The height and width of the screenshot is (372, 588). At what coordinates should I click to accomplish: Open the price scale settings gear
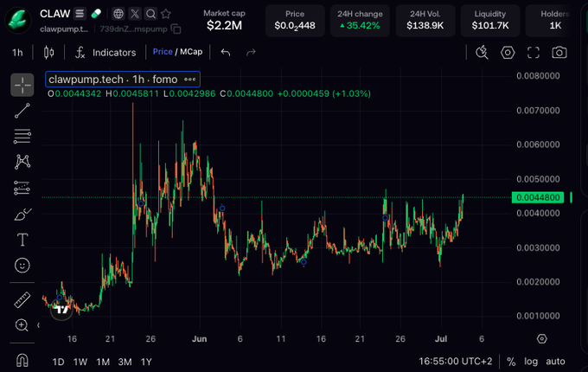[542, 339]
